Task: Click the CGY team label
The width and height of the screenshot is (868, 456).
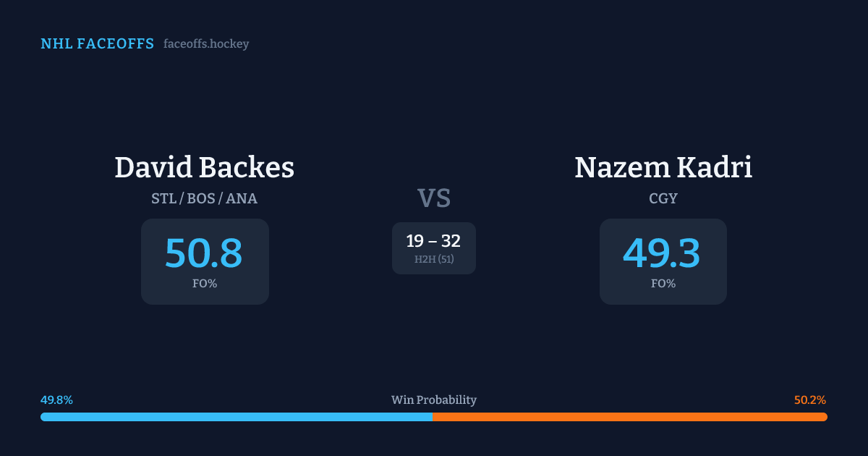Action: pyautogui.click(x=663, y=198)
